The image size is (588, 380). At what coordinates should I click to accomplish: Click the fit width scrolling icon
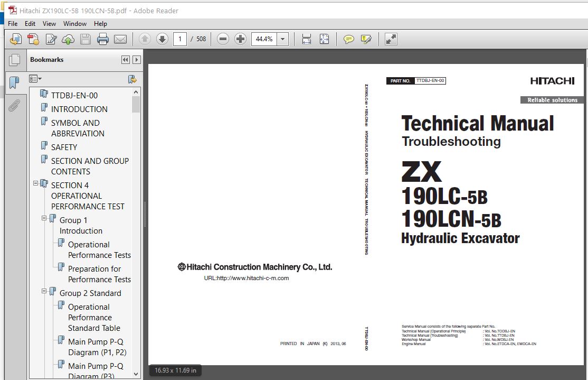coord(306,39)
